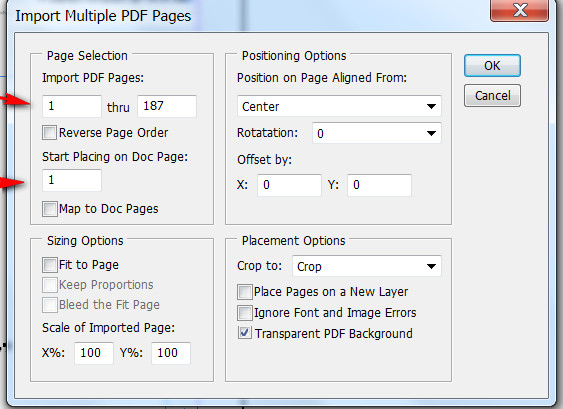Open the Position Aligned From Center dropdown
This screenshot has height=409, width=563.
(x=339, y=106)
